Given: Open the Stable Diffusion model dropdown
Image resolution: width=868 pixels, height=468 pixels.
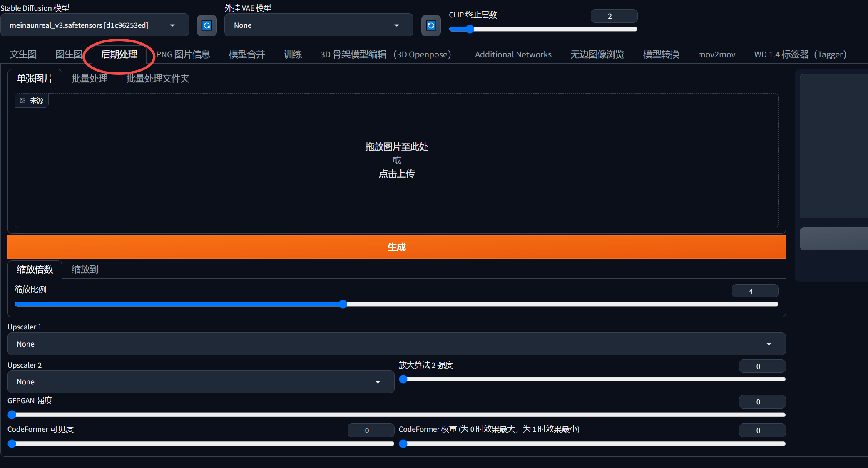Looking at the screenshot, I should point(95,25).
